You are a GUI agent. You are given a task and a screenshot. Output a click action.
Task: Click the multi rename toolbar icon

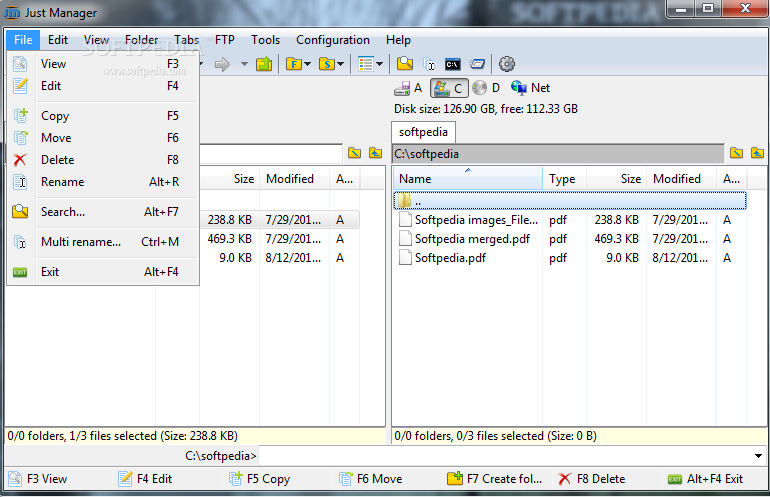pyautogui.click(x=429, y=64)
